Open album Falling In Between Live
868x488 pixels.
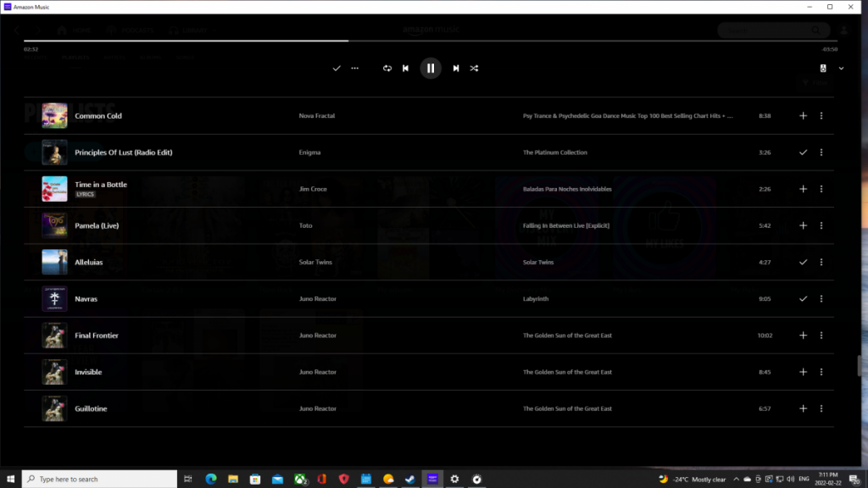tap(565, 225)
